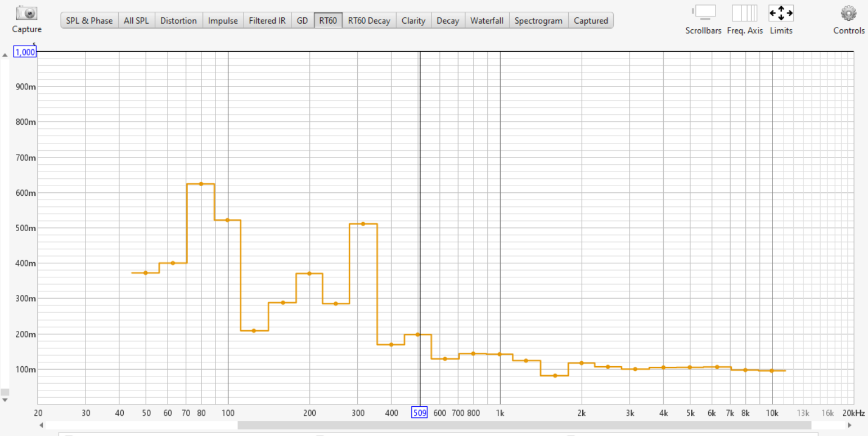Click the Capture camera icon

(x=26, y=13)
